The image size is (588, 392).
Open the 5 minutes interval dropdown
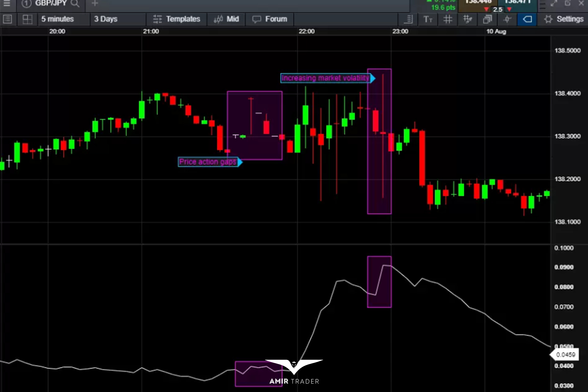click(64, 19)
